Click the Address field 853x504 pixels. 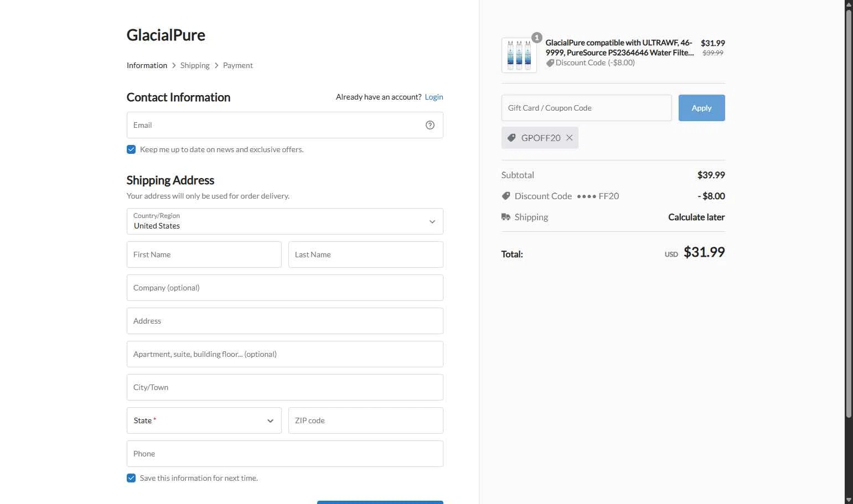285,321
